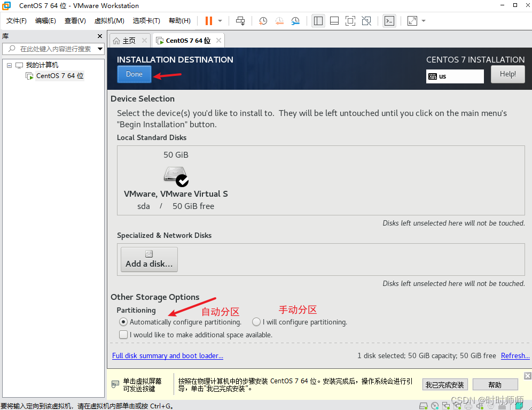Open the snapshot manager icon

(295, 21)
